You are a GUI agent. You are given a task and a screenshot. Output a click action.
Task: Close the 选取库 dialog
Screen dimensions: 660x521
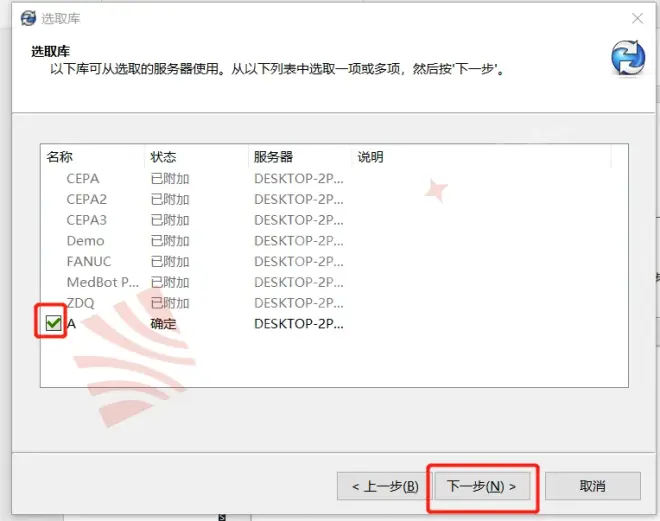637,18
